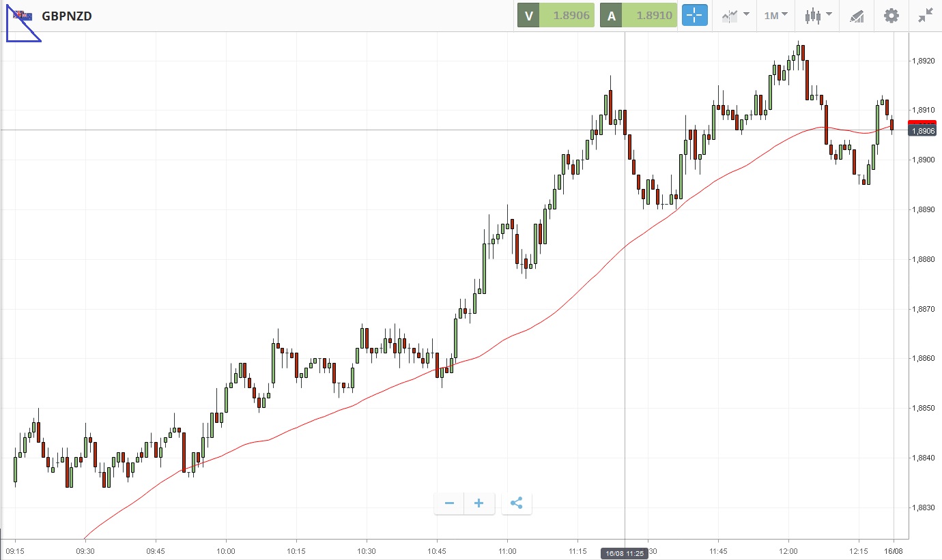Screen dimensions: 942x560
Task: Click the share chart icon
Action: coord(517,504)
